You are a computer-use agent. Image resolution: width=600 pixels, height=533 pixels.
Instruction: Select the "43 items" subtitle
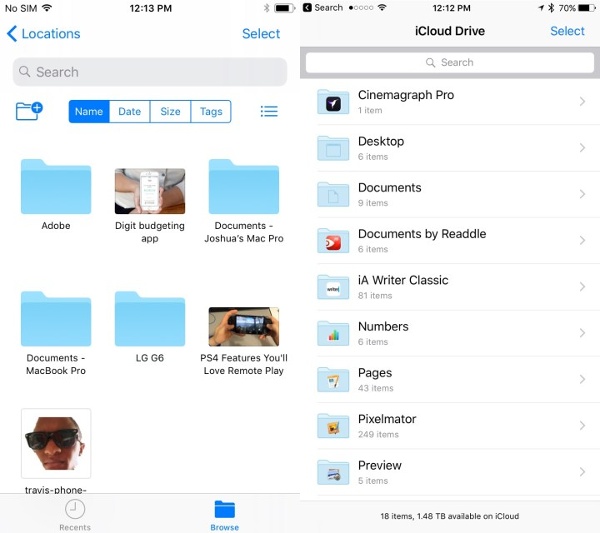point(375,388)
